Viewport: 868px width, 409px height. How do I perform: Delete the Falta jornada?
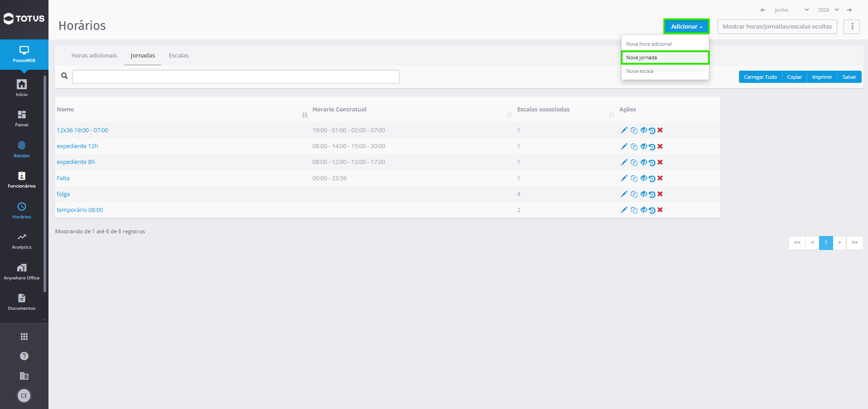pyautogui.click(x=660, y=178)
